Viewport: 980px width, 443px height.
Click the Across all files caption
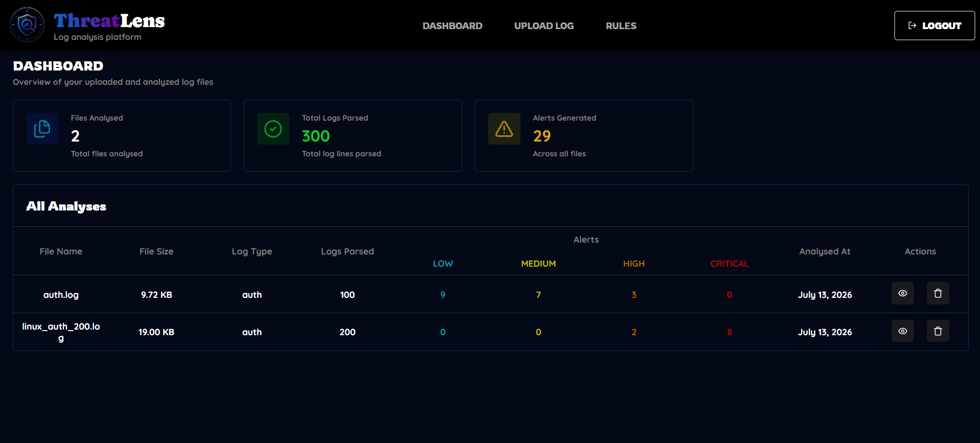(559, 154)
